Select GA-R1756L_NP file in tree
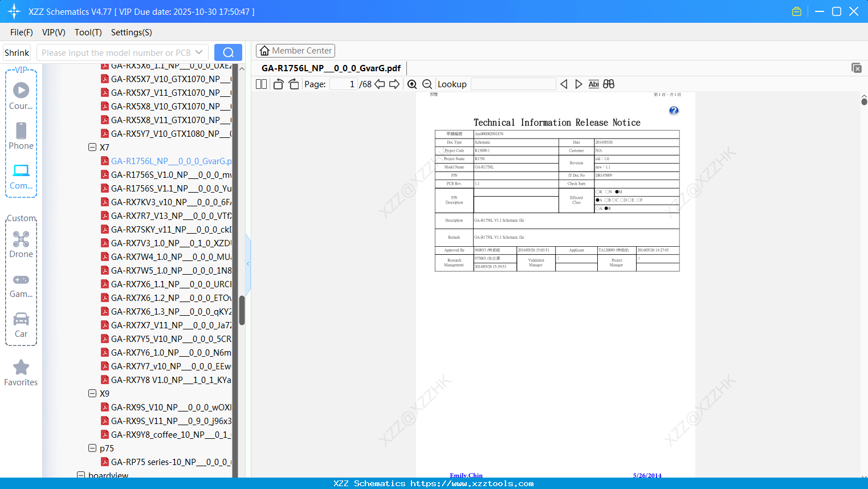The height and width of the screenshot is (489, 868). pos(166,161)
